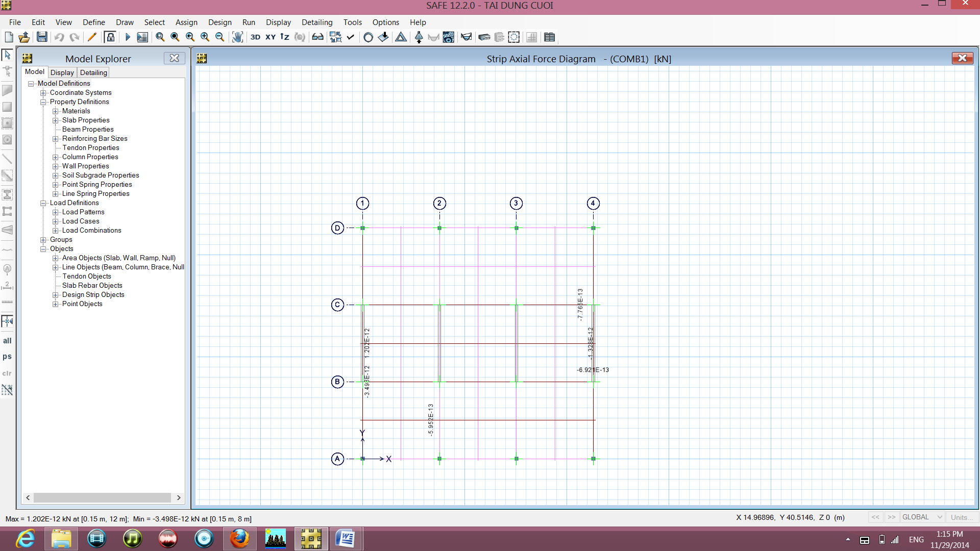
Task: Switch to 3D view
Action: click(x=255, y=37)
